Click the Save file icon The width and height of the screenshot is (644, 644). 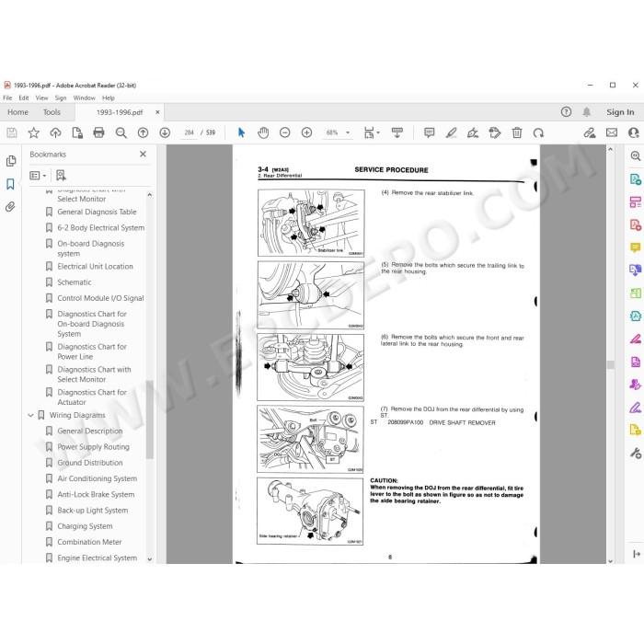(12, 132)
